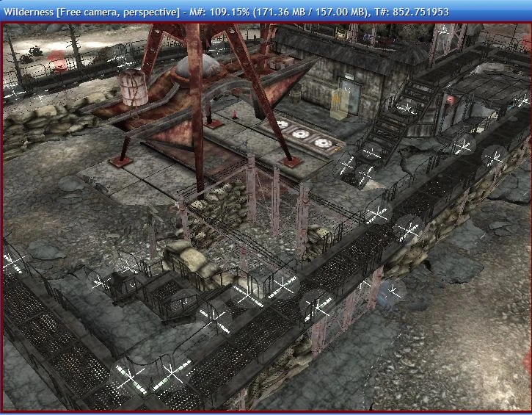This screenshot has height=415, width=532.
Task: Select the bunker door behind the yellow marker
Action: [x=351, y=96]
